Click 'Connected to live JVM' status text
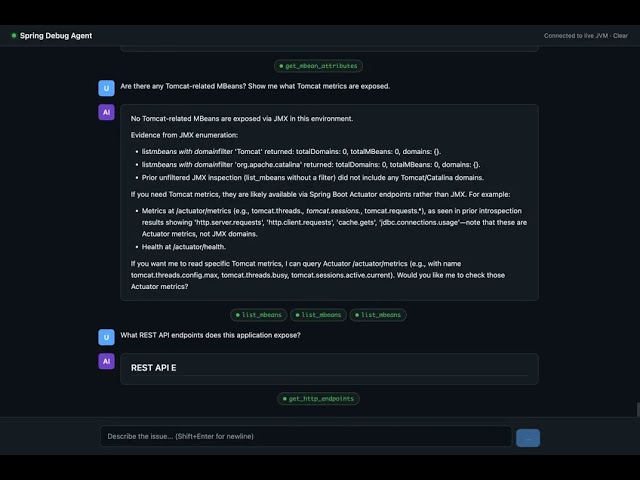 click(576, 36)
